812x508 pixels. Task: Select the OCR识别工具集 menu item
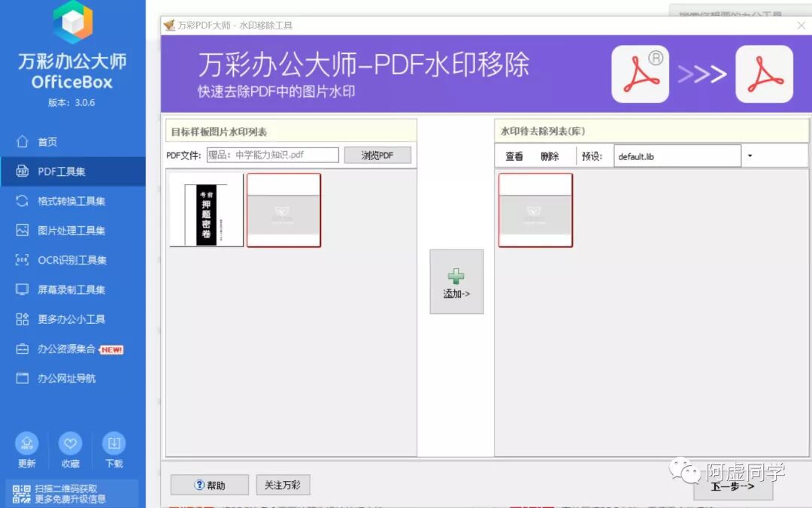73,259
